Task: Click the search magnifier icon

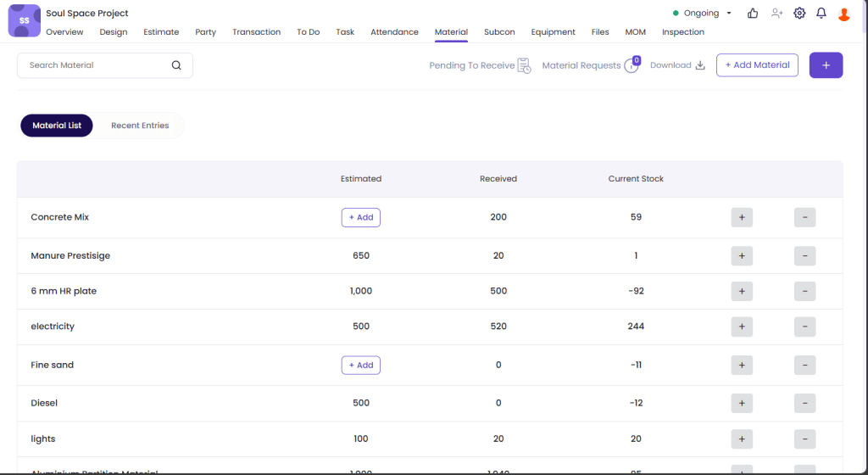Action: point(176,65)
